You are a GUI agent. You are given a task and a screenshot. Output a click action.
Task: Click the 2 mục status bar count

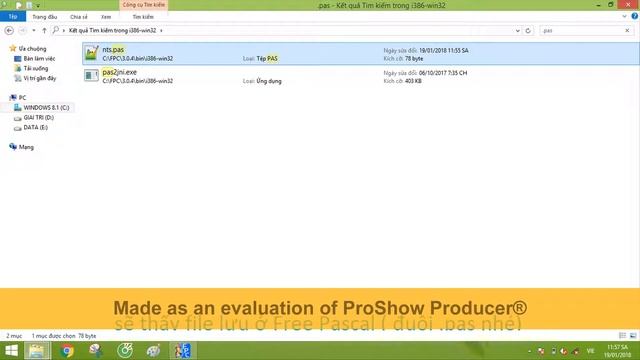[x=14, y=336]
